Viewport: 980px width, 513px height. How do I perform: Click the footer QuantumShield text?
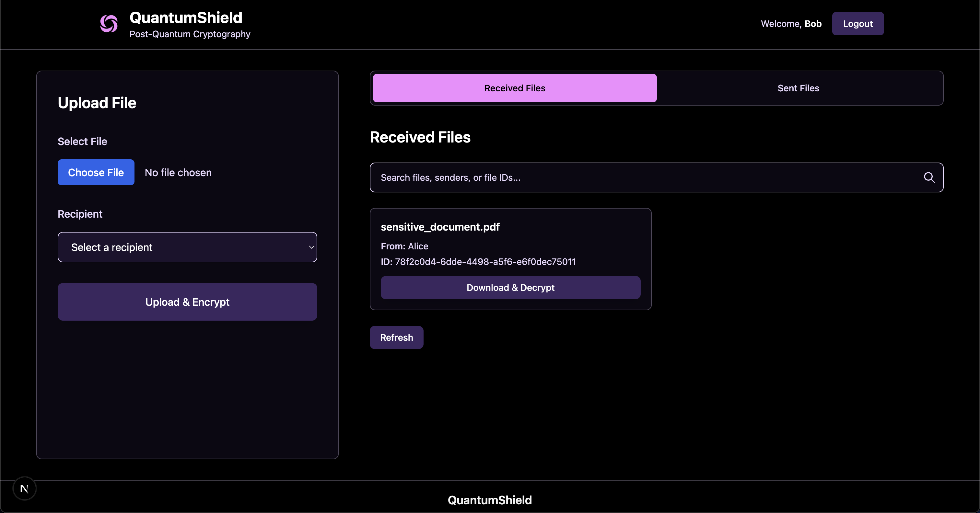[x=489, y=500]
